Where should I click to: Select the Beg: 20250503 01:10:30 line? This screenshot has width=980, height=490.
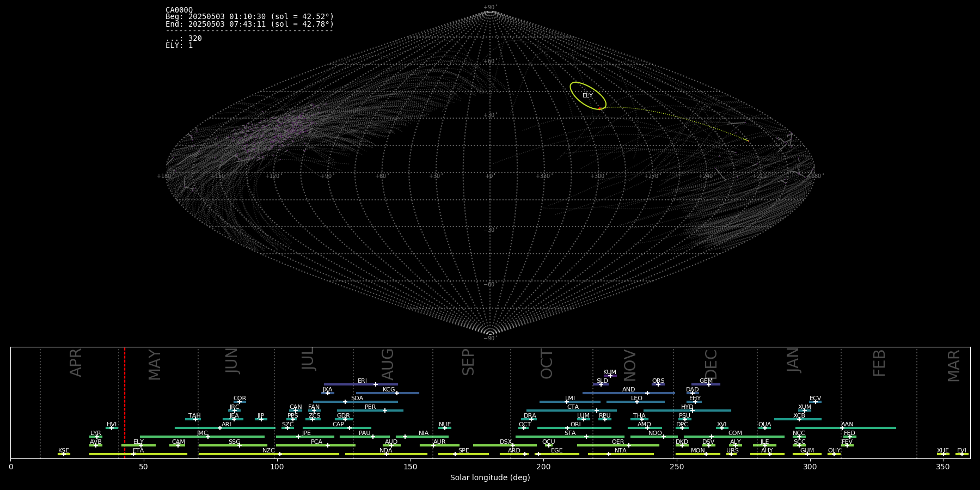pos(249,17)
